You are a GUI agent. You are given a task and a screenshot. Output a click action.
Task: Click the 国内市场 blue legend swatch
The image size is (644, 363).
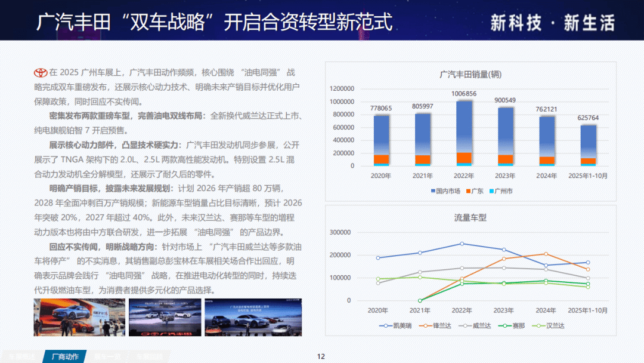coord(433,191)
